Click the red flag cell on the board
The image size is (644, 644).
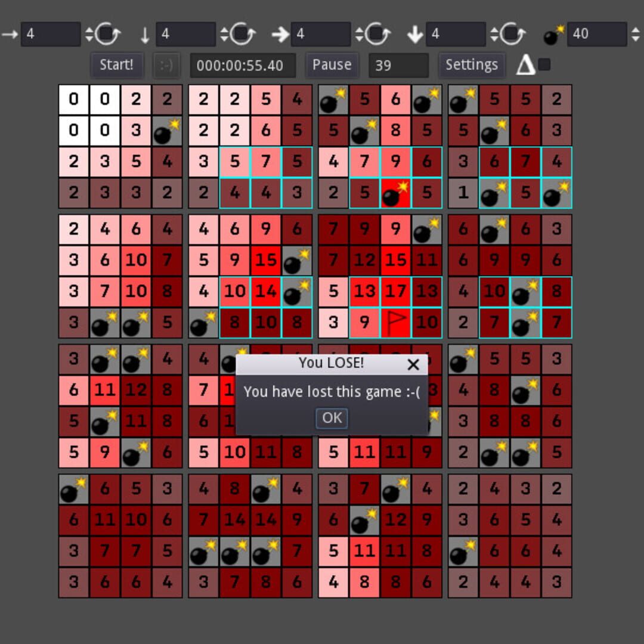pyautogui.click(x=396, y=323)
